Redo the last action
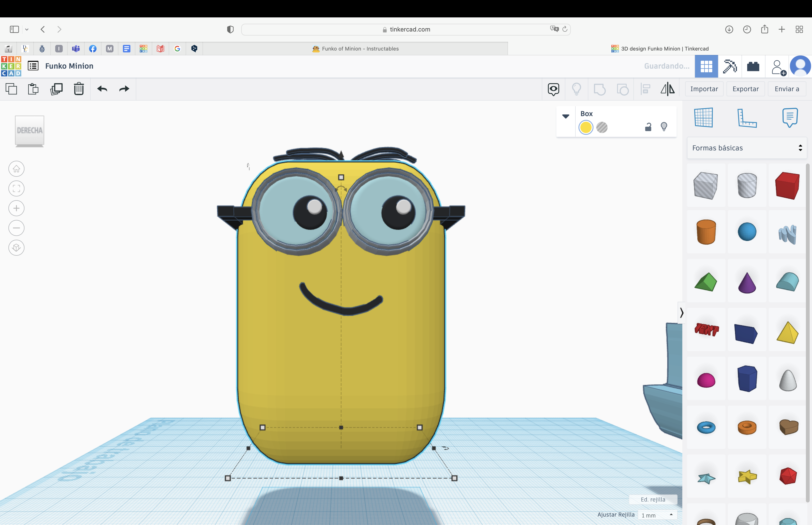Screen dimensions: 812x525 [124, 89]
